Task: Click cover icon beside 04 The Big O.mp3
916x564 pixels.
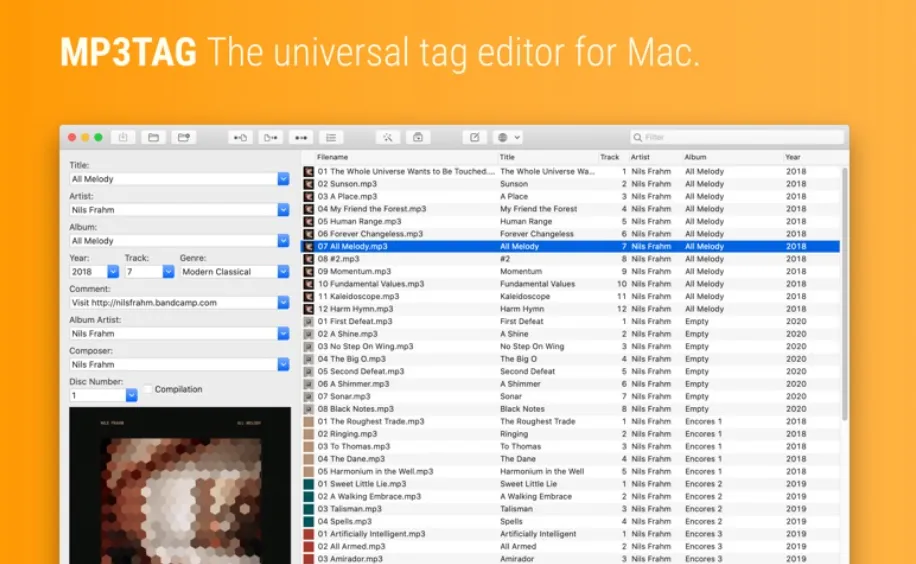Action: (308, 359)
